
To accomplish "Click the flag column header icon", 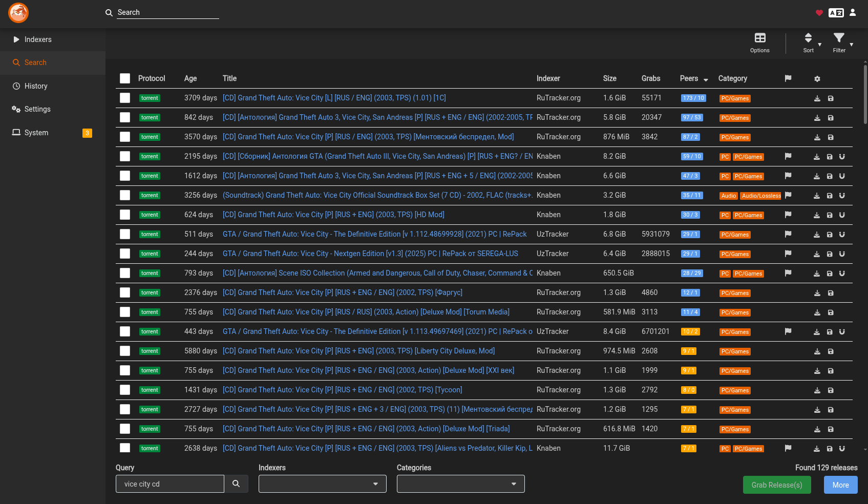I will (788, 78).
